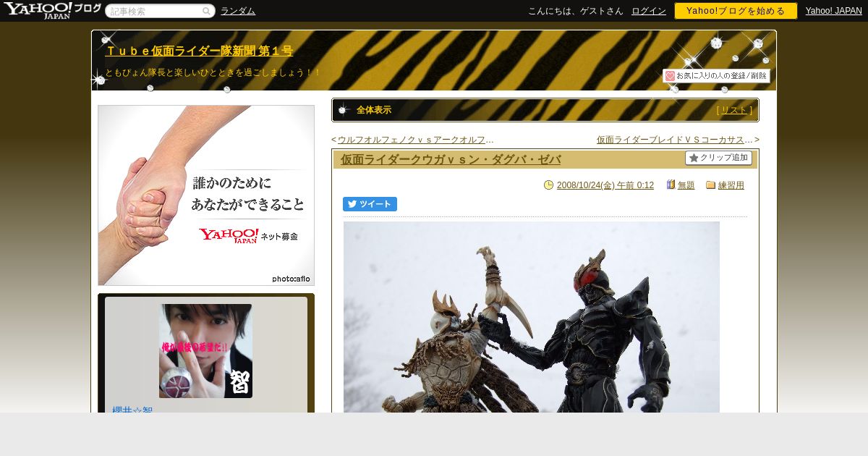Click the 全体表示 header label

(x=374, y=110)
